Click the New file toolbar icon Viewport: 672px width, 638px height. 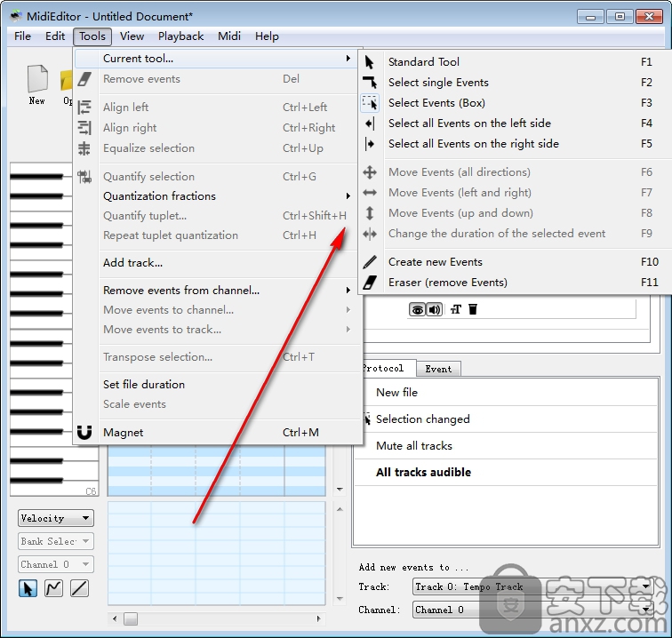pos(37,84)
